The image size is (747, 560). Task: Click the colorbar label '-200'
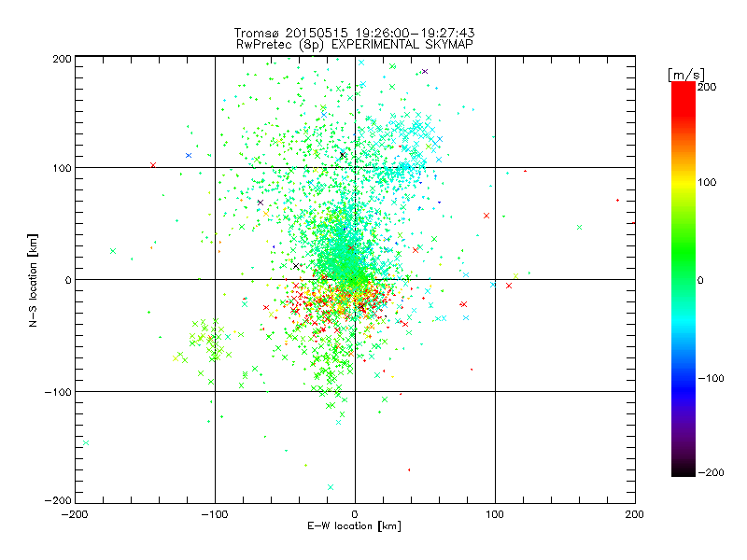point(712,472)
